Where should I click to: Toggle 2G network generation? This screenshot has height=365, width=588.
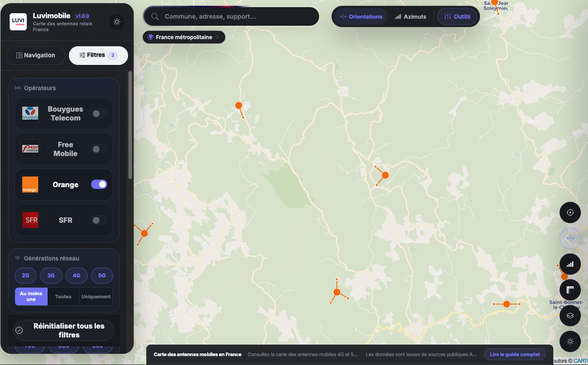[25, 276]
